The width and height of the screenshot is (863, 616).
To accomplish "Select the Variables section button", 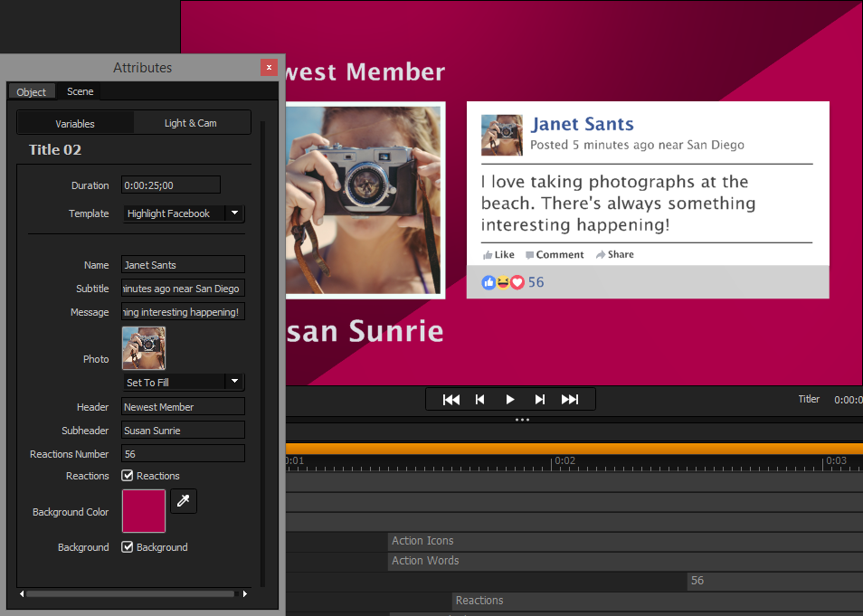I will pos(75,123).
